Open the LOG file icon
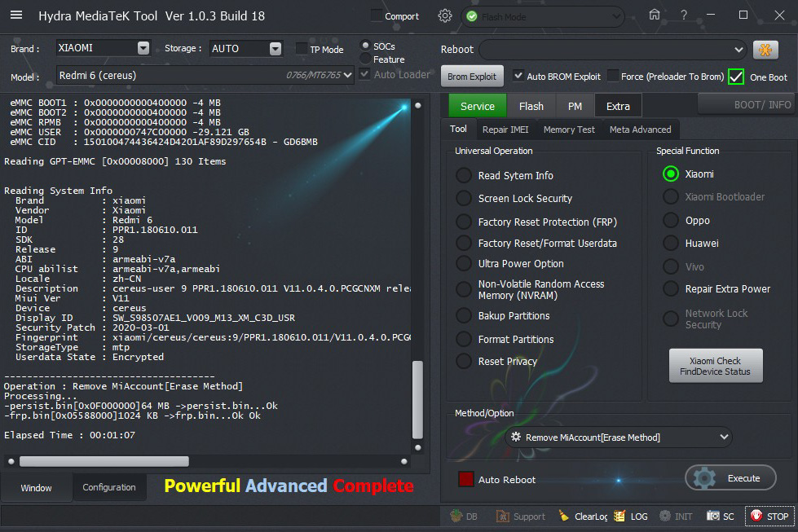The image size is (798, 532). coord(619,516)
